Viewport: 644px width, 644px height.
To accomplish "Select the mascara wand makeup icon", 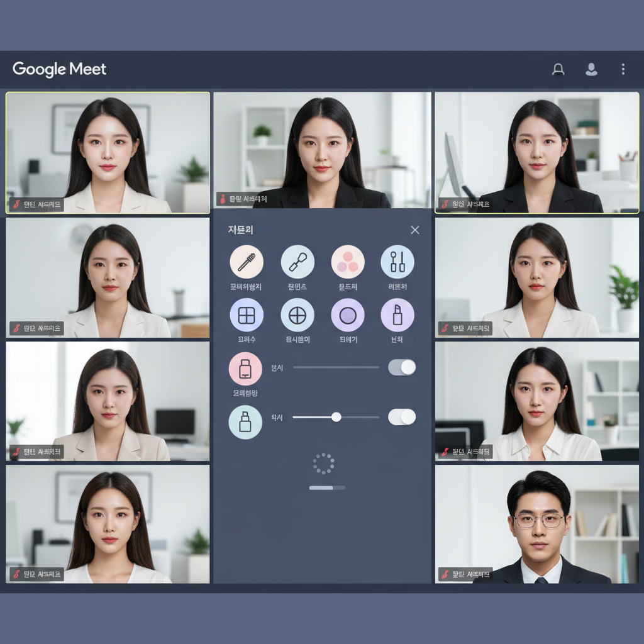I will (247, 262).
